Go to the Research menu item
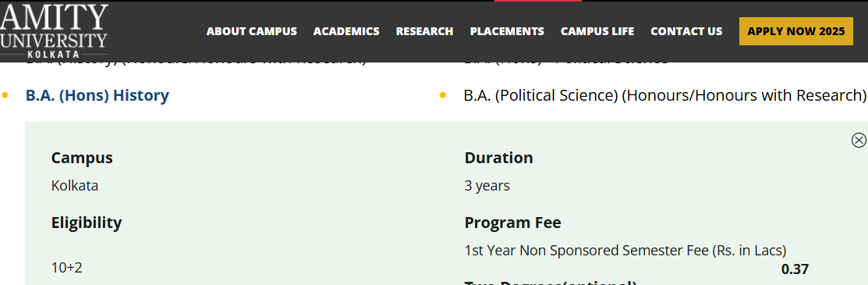This screenshot has width=868, height=285. pyautogui.click(x=424, y=31)
